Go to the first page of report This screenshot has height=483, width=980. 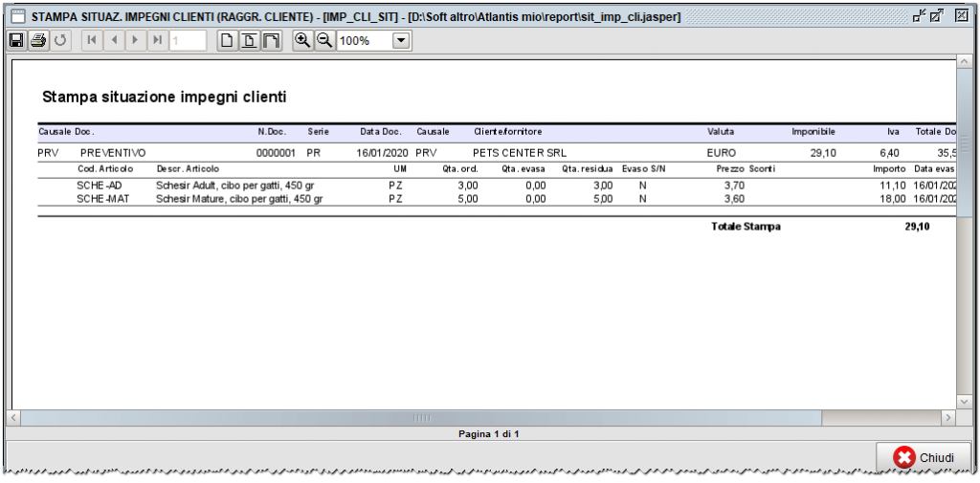pos(92,40)
